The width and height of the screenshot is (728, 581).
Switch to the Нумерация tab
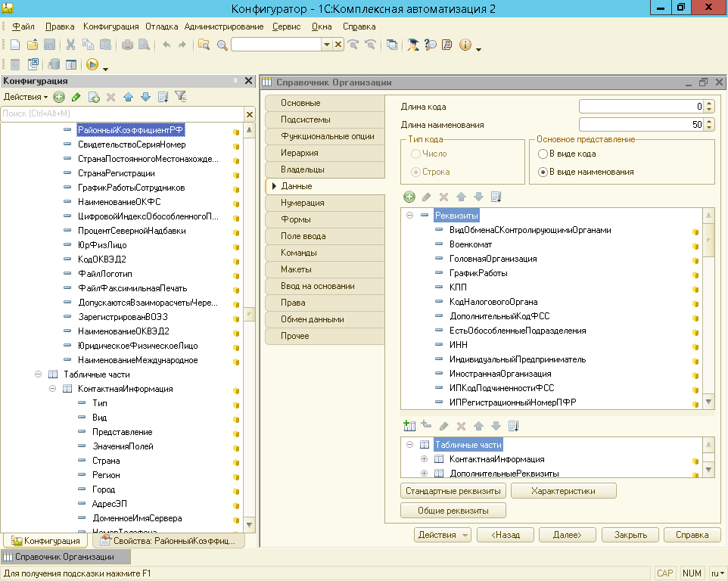tap(325, 203)
